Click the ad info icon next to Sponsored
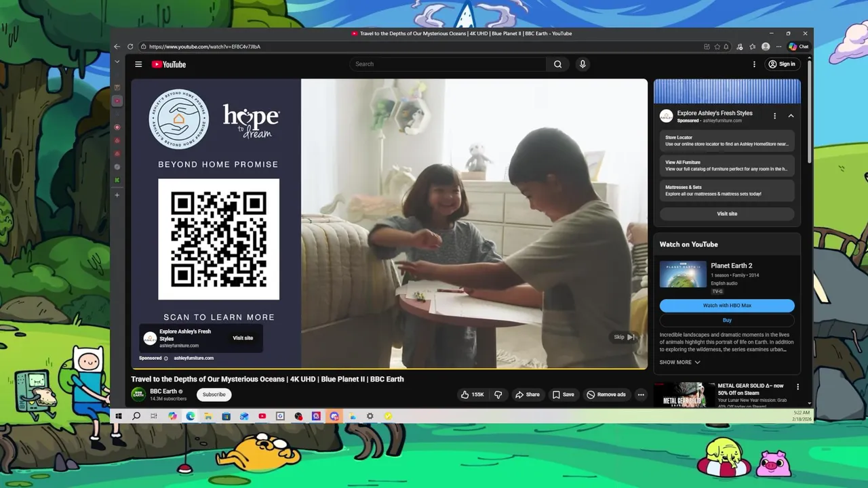The width and height of the screenshot is (868, 488). (165, 359)
